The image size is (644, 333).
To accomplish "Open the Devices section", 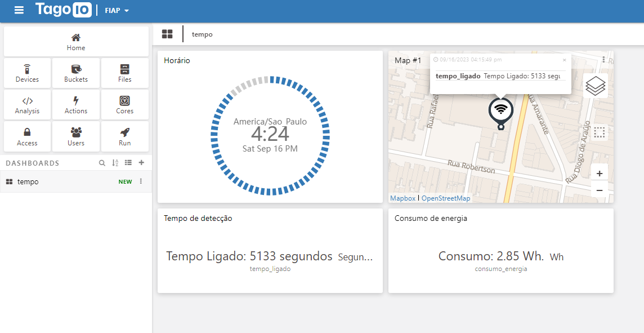I will 26,73.
